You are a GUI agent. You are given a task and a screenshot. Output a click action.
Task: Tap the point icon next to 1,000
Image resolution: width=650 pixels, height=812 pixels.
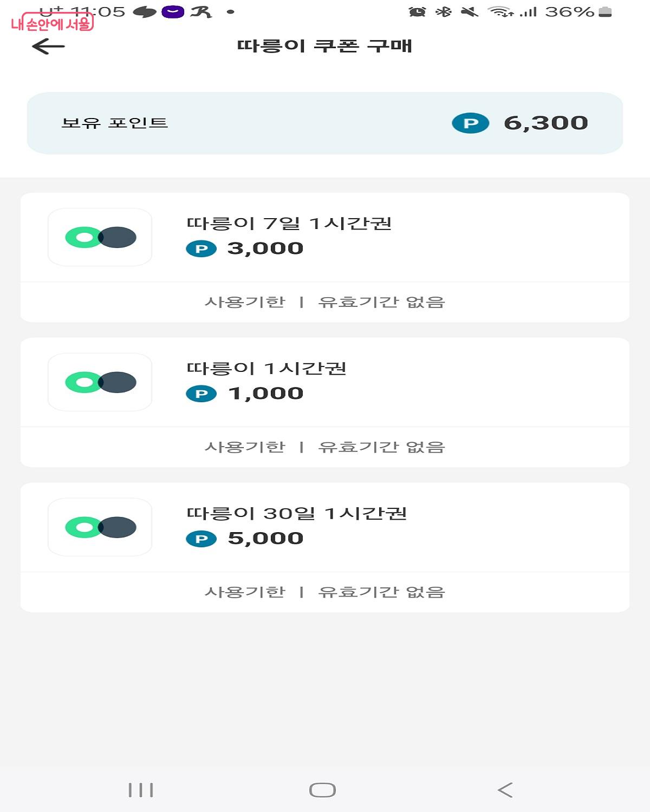[x=201, y=394]
